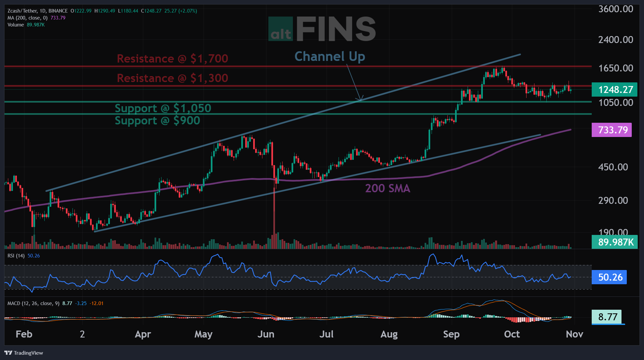Image resolution: width=644 pixels, height=360 pixels.
Task: Click the Feb label on time axis
Action: (x=24, y=334)
